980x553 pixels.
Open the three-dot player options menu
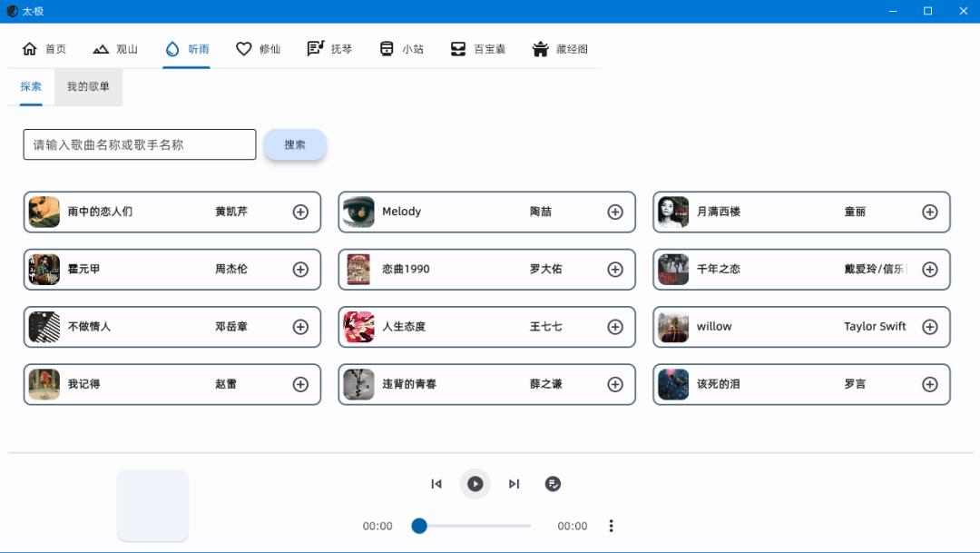612,526
